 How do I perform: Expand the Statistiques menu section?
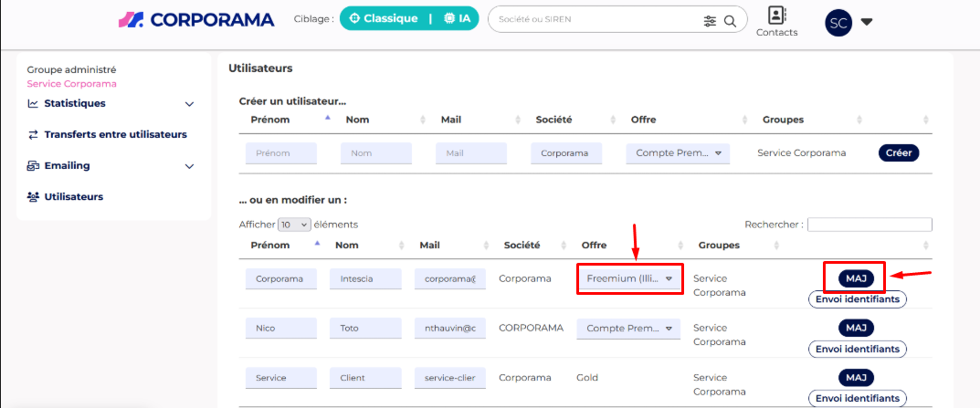tap(188, 104)
